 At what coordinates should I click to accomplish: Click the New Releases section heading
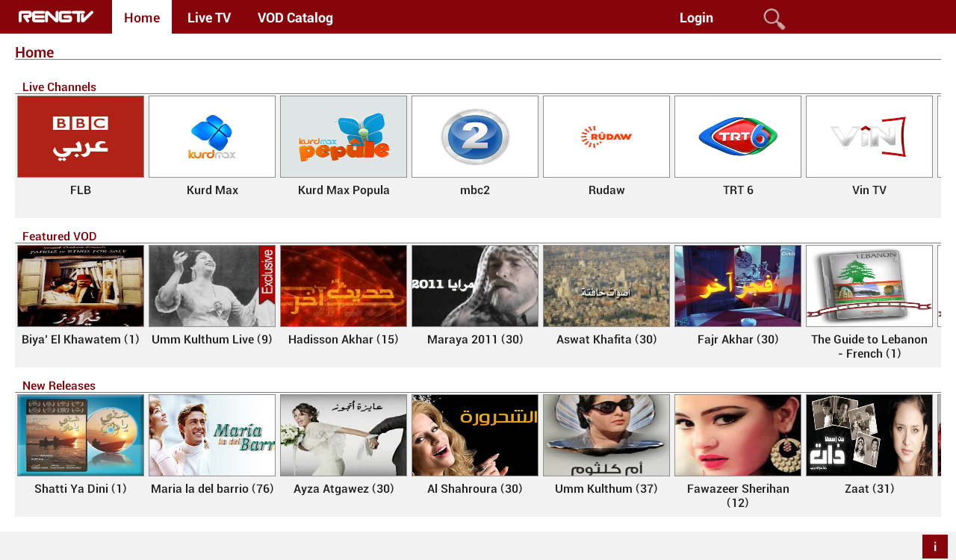coord(59,385)
